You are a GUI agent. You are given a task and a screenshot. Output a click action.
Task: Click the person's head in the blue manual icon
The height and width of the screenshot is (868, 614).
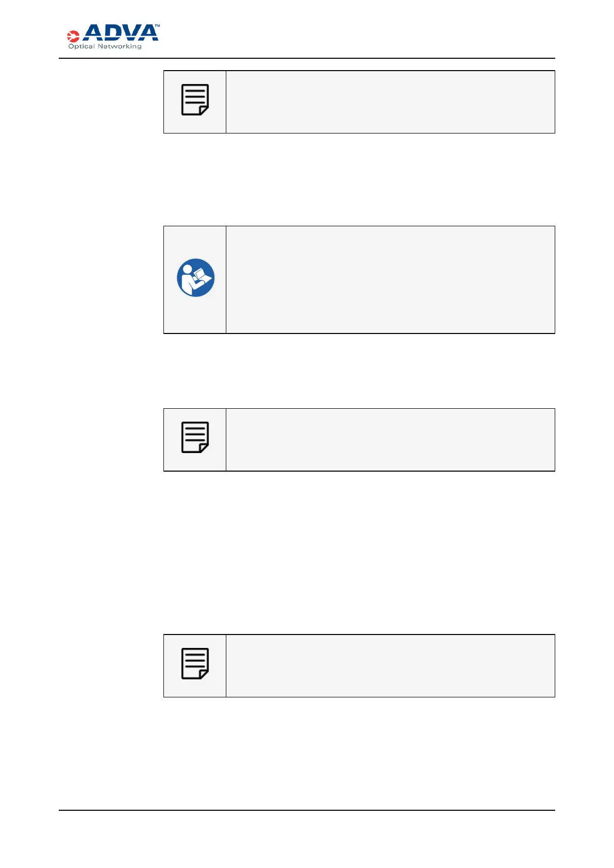tap(187, 269)
